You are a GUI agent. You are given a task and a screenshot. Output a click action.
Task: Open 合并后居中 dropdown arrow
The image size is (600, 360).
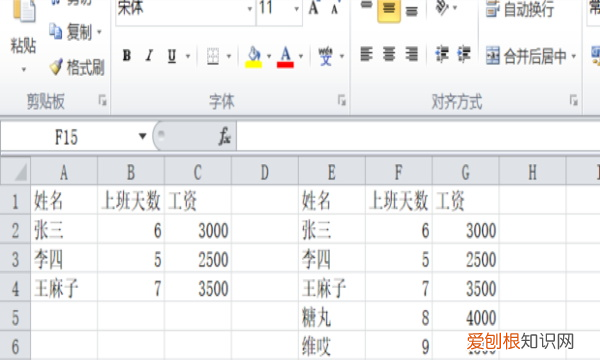point(574,56)
